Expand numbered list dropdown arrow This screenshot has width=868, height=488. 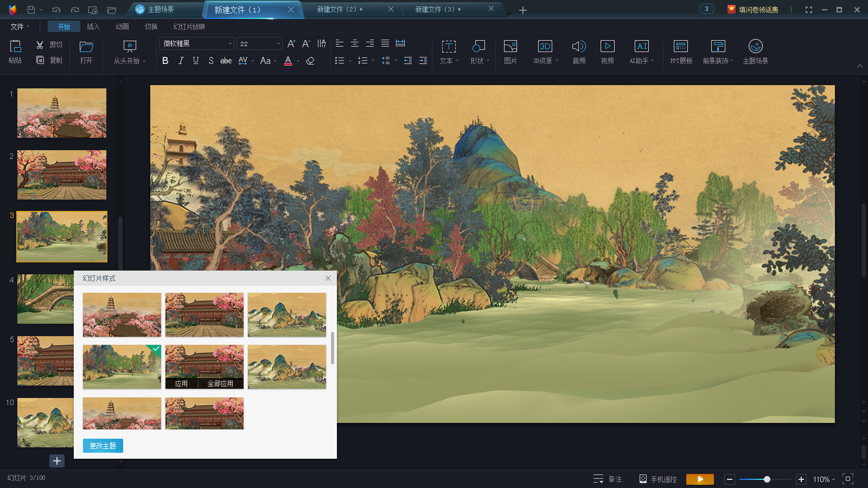click(x=373, y=61)
